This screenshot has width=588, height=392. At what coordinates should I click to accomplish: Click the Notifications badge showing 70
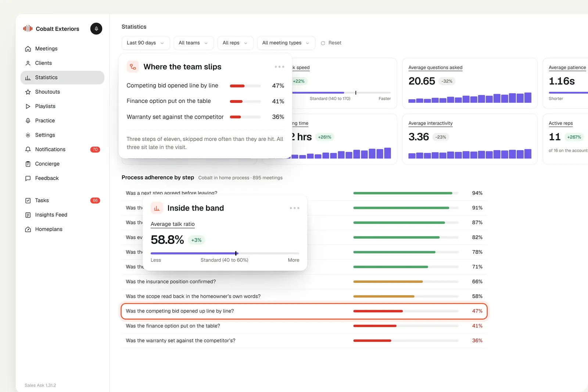click(95, 150)
